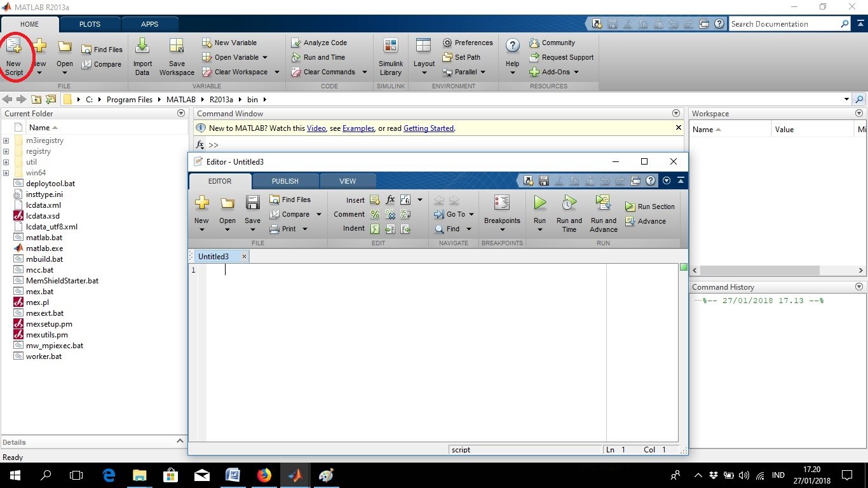
Task: Open the Open Variable dropdown
Action: [265, 57]
